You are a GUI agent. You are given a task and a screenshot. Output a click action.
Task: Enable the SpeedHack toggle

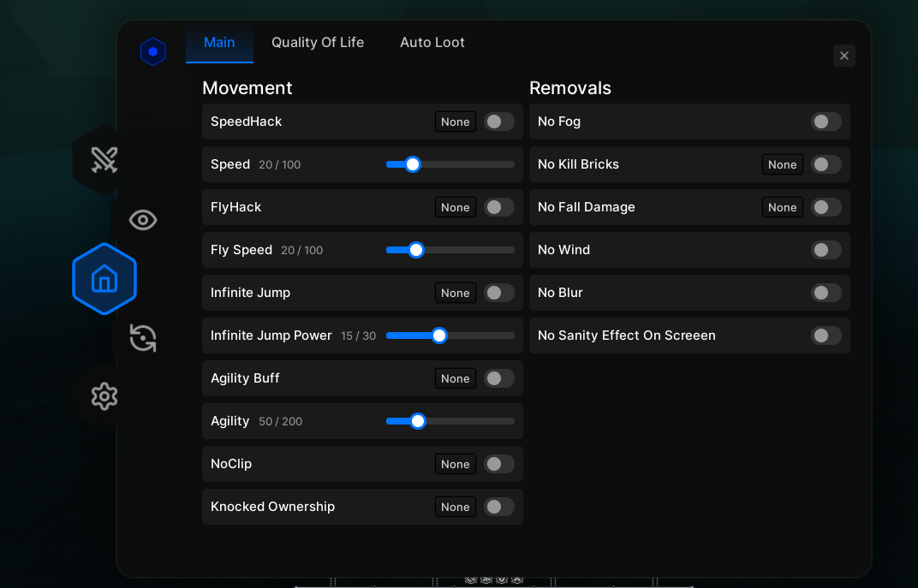499,122
